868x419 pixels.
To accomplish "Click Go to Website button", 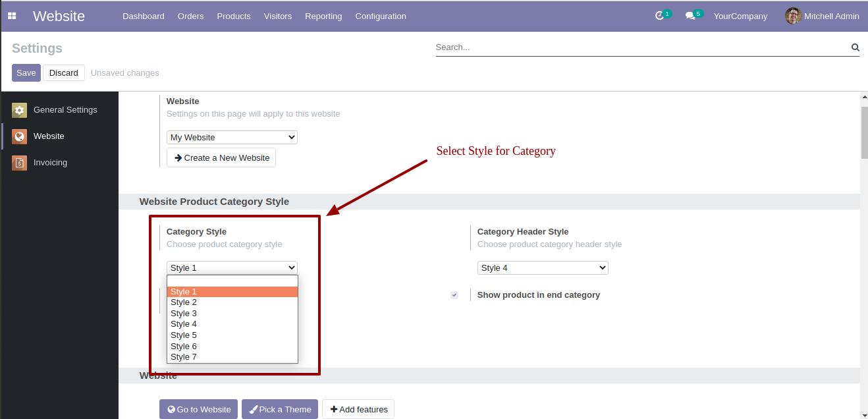I will (198, 409).
